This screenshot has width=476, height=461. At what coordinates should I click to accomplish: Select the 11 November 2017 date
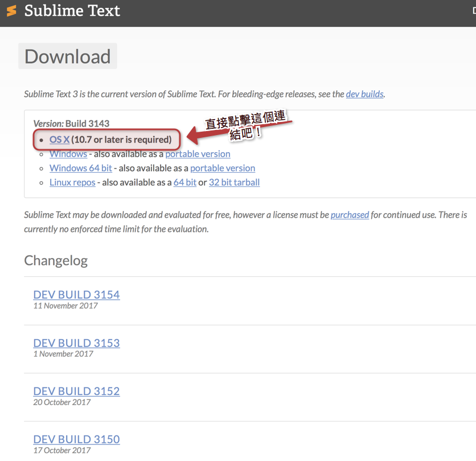(65, 305)
